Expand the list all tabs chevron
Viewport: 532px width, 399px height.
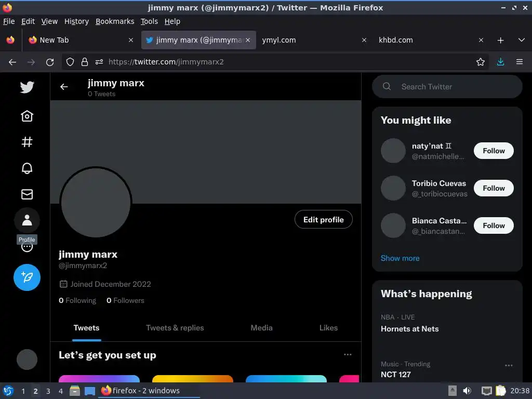pos(522,40)
